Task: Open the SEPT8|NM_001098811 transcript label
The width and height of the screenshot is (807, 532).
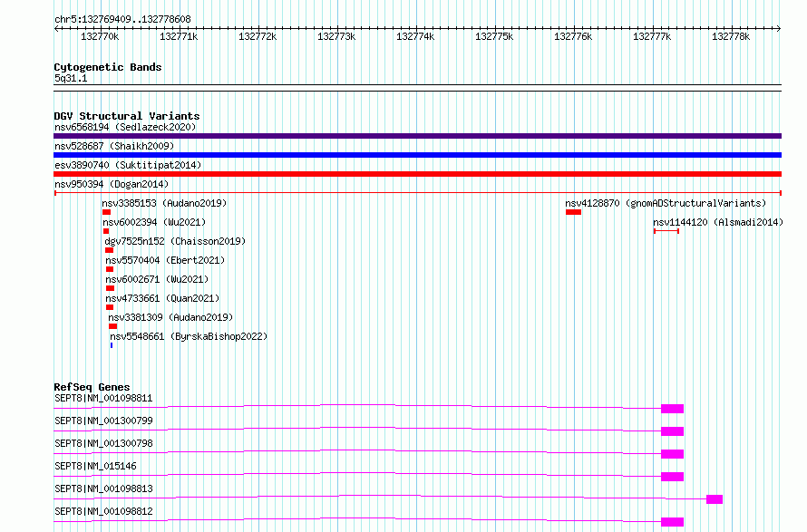Action: click(x=103, y=398)
